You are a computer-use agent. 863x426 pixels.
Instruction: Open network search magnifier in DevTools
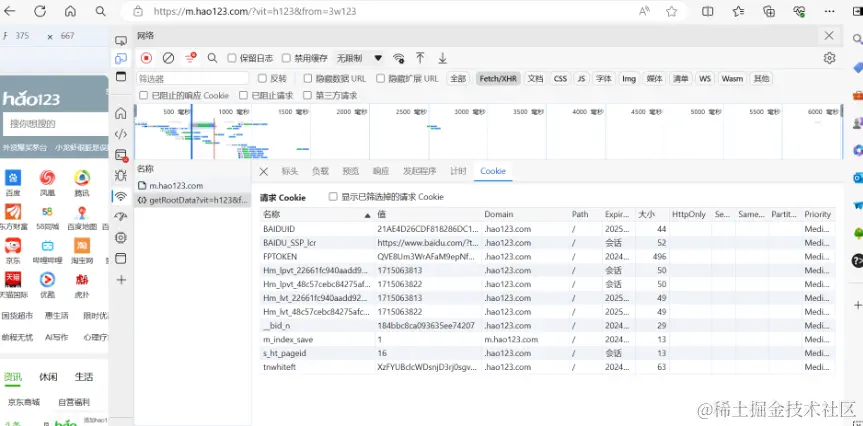(x=212, y=58)
